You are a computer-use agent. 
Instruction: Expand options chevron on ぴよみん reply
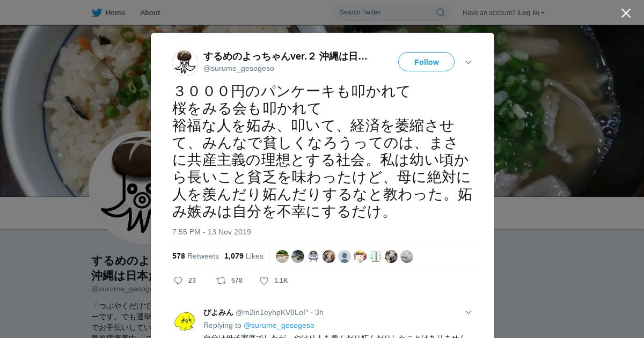click(x=469, y=312)
